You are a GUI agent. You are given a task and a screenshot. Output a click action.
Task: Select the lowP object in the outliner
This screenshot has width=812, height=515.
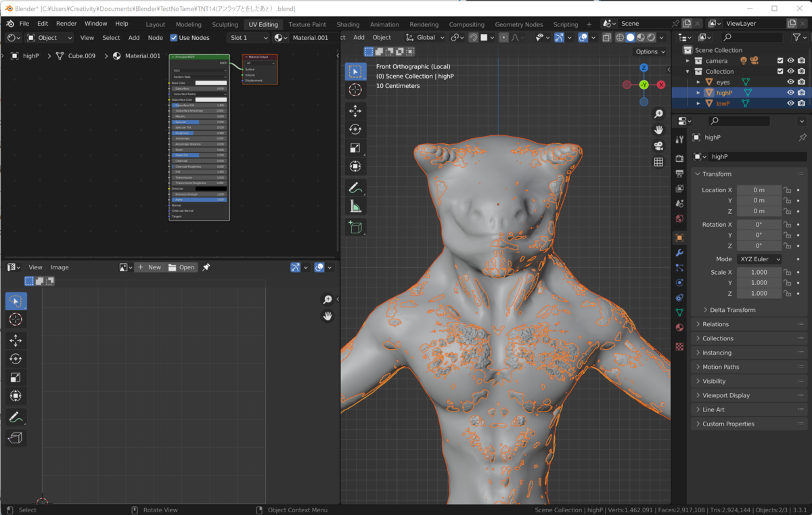pos(723,104)
